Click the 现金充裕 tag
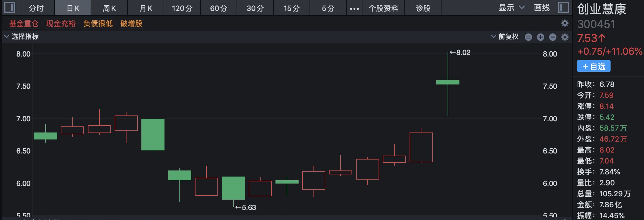The width and height of the screenshot is (644, 220). click(61, 23)
